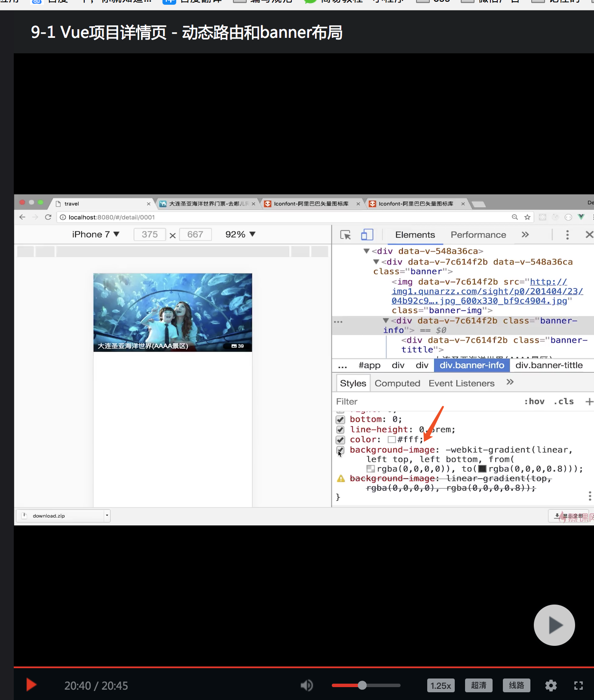Select the Styles sub-tab
This screenshot has width=594, height=700.
[x=353, y=383]
